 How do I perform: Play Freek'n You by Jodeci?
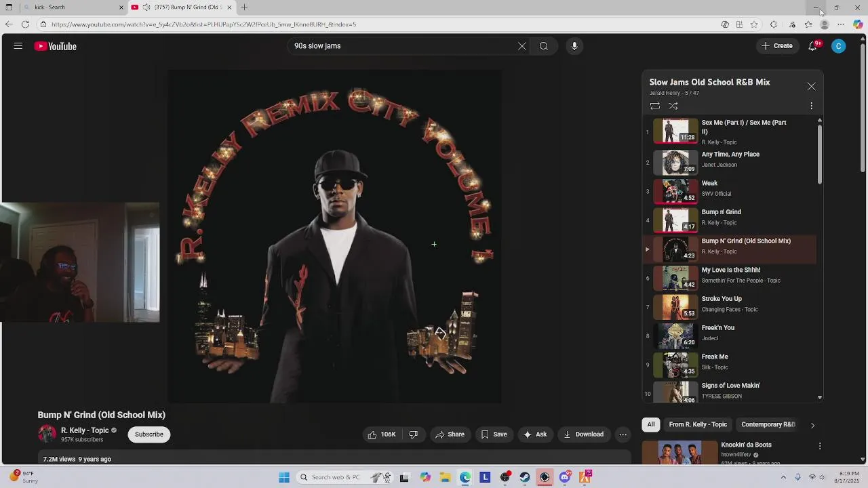pos(730,335)
